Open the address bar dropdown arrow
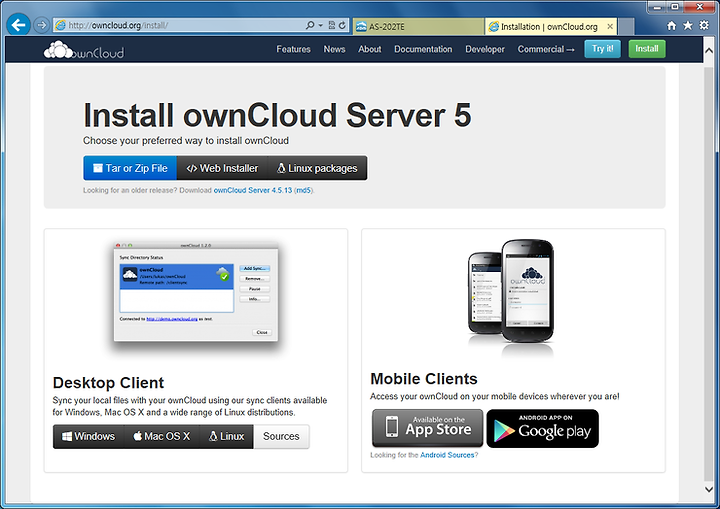The image size is (720, 509). tap(321, 25)
